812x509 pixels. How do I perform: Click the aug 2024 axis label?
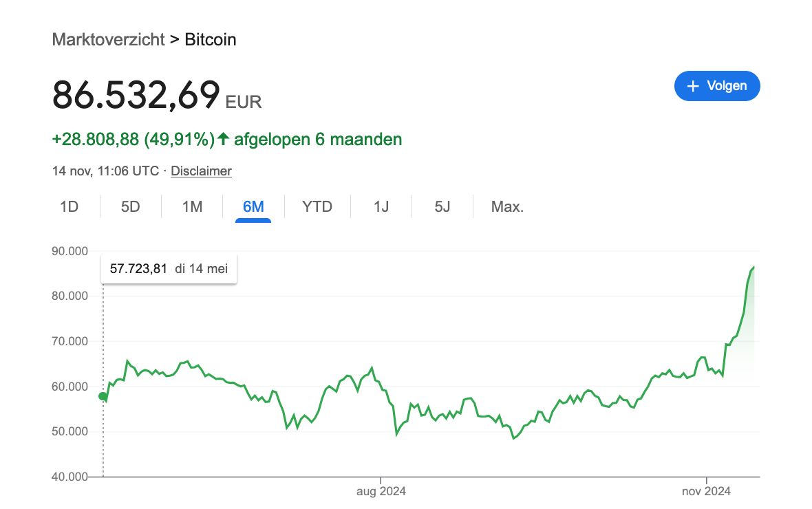pyautogui.click(x=381, y=491)
